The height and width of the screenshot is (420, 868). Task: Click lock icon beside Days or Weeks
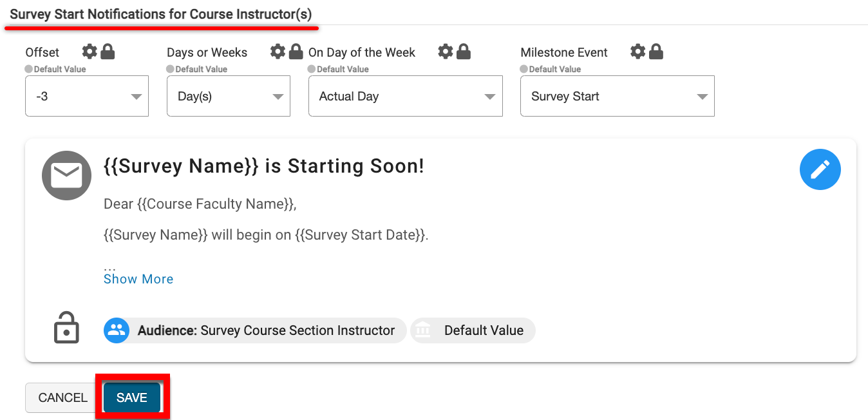pos(296,52)
